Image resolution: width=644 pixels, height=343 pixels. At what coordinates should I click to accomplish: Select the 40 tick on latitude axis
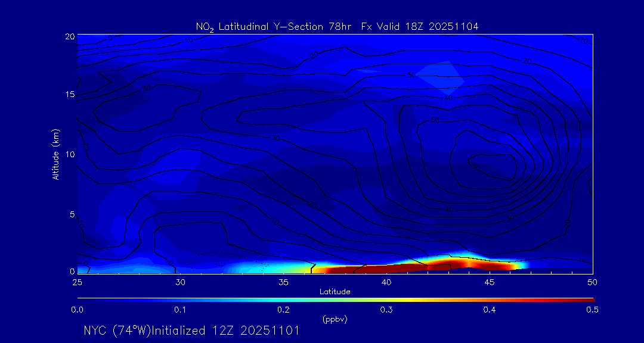click(x=386, y=282)
